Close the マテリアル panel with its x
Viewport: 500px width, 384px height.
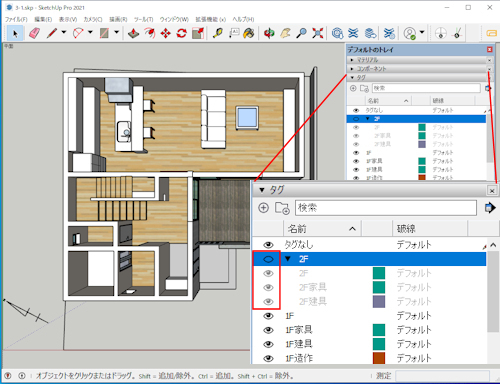point(489,60)
